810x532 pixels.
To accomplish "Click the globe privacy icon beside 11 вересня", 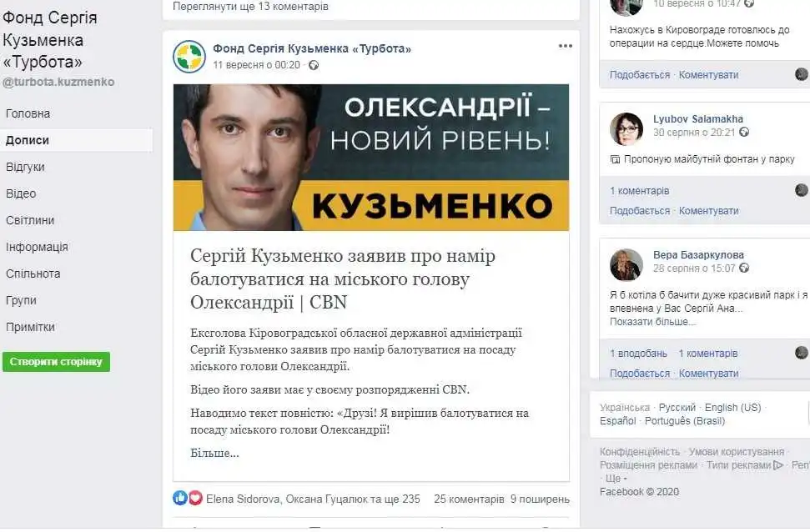I will (x=313, y=66).
